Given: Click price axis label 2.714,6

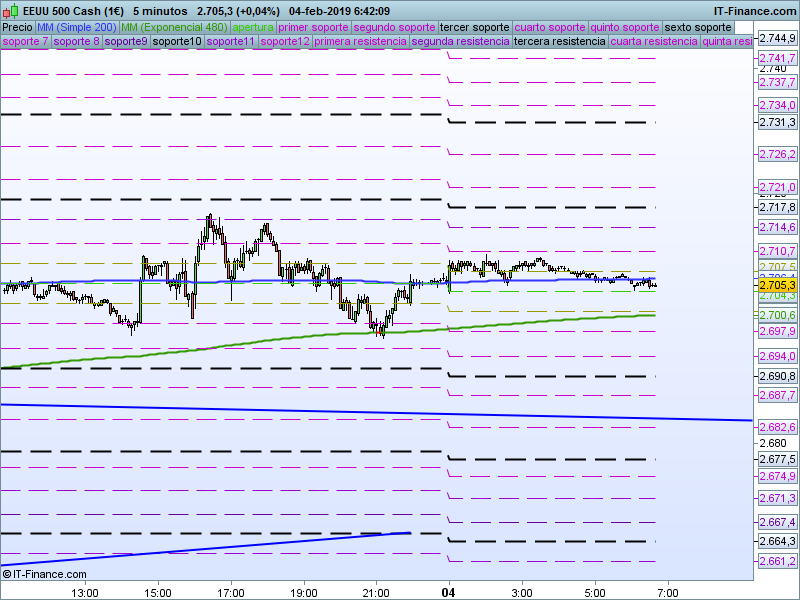Looking at the screenshot, I should click(x=777, y=227).
